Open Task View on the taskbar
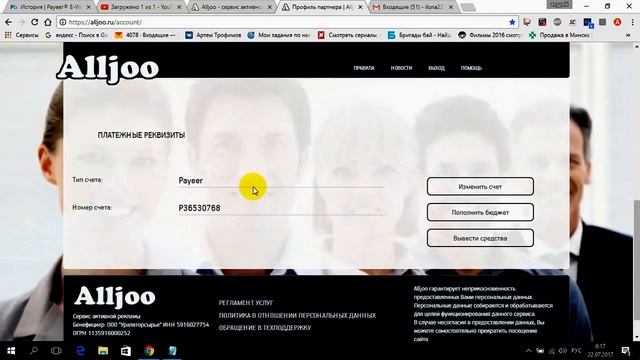640x360 pixels. (x=56, y=351)
